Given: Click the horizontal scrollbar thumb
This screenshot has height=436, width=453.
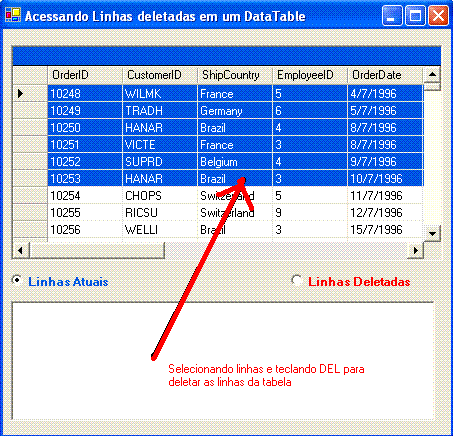Looking at the screenshot, I should (x=97, y=250).
